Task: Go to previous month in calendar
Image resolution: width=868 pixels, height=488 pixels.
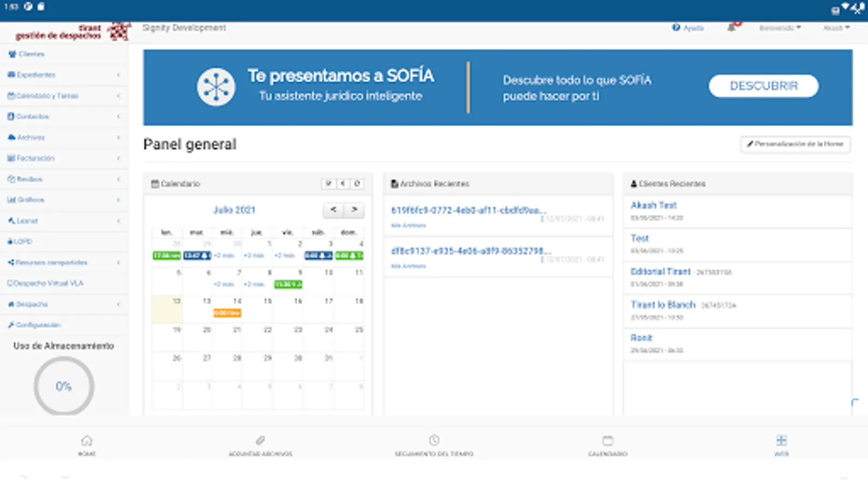Action: [x=333, y=210]
